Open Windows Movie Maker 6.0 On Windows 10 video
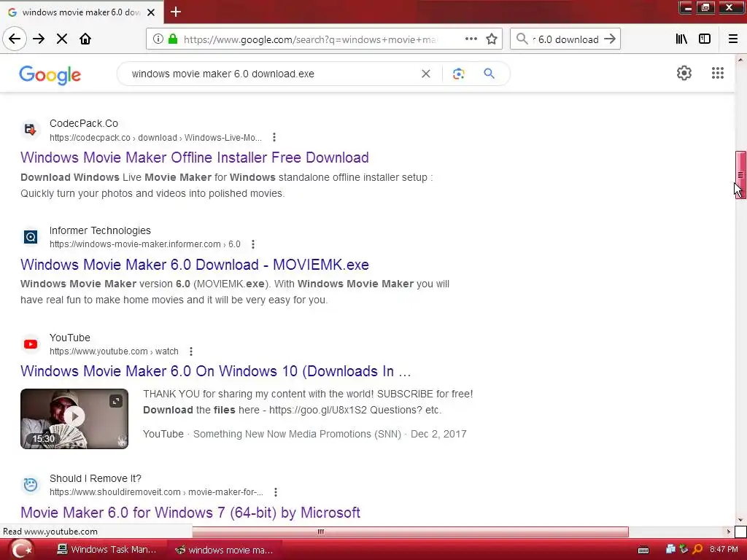747x560 pixels. (215, 371)
